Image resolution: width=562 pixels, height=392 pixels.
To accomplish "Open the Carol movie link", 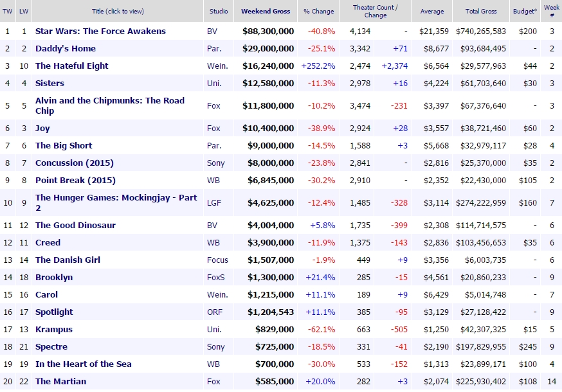I will point(46,294).
